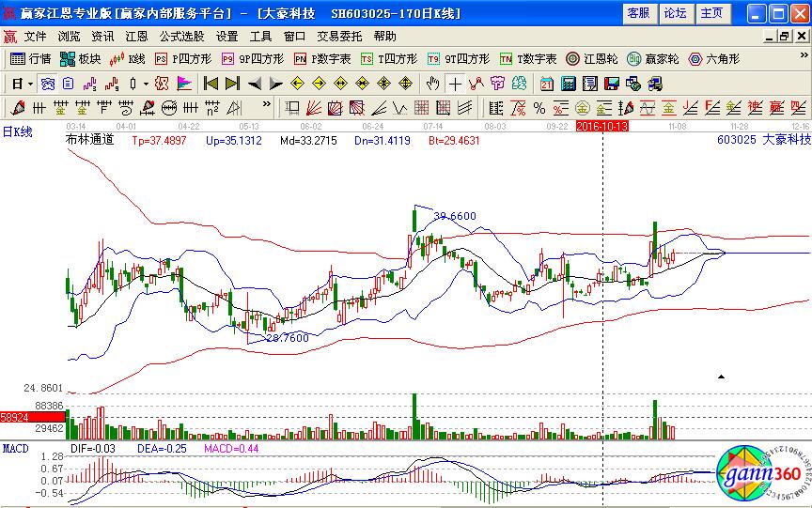The height and width of the screenshot is (508, 812).
Task: Click the calendar icon showing 21
Action: tap(546, 84)
